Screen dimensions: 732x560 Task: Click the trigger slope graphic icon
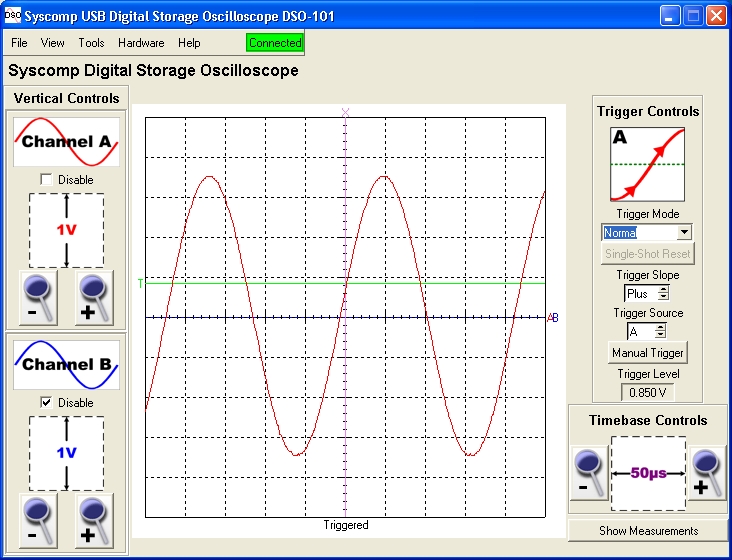(648, 164)
